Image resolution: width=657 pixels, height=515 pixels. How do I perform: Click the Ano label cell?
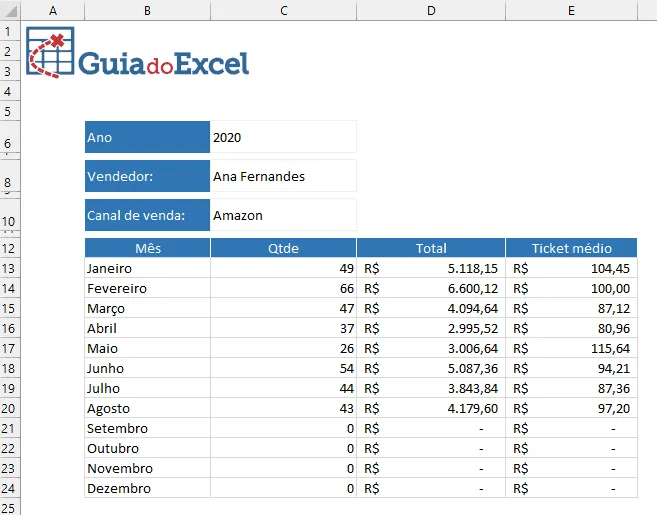147,137
